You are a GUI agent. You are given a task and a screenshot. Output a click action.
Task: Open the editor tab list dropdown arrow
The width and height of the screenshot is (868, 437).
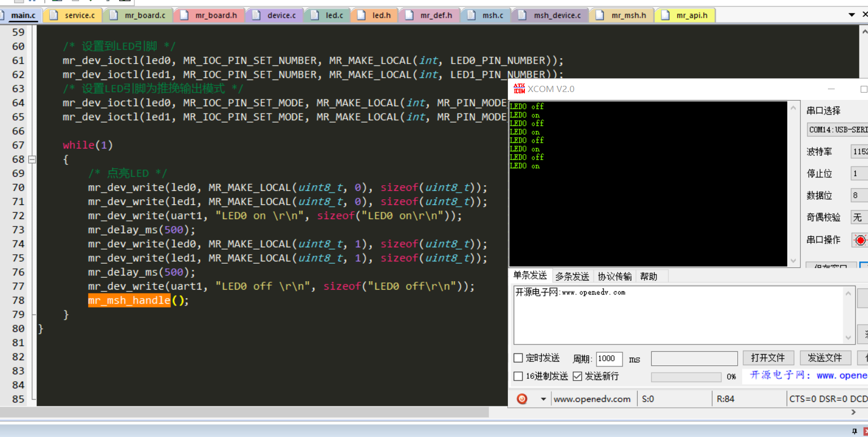[852, 15]
